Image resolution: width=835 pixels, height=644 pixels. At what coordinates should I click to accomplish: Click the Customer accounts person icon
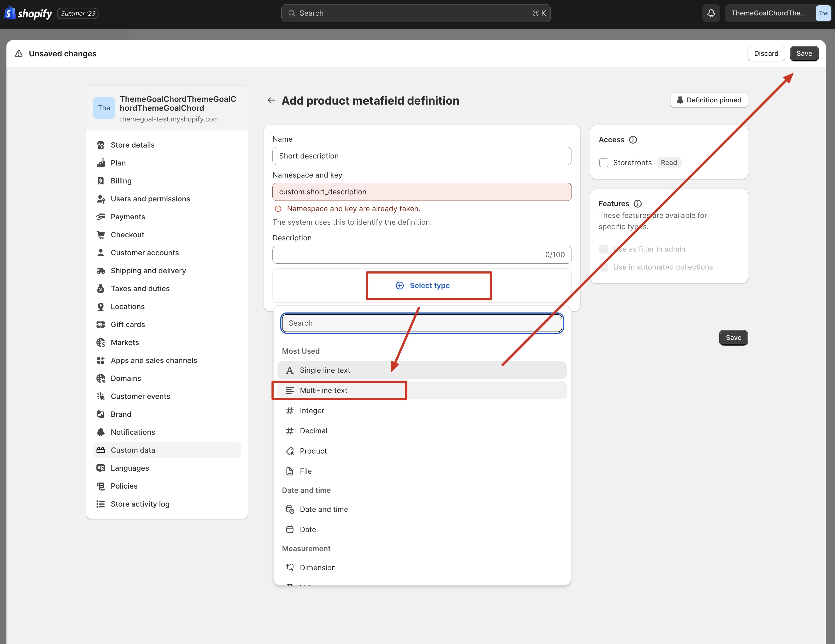point(101,253)
